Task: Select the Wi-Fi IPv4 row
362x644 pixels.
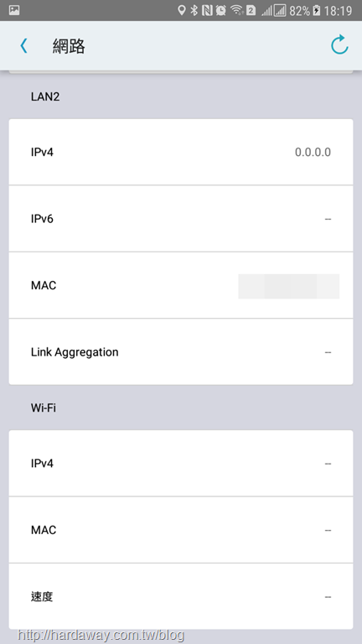Action: pyautogui.click(x=181, y=463)
